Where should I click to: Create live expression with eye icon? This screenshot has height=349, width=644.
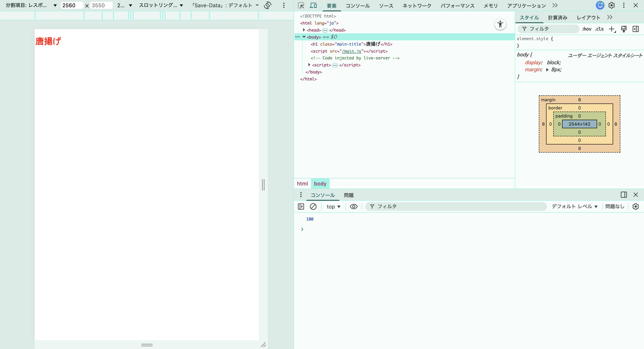pos(354,207)
